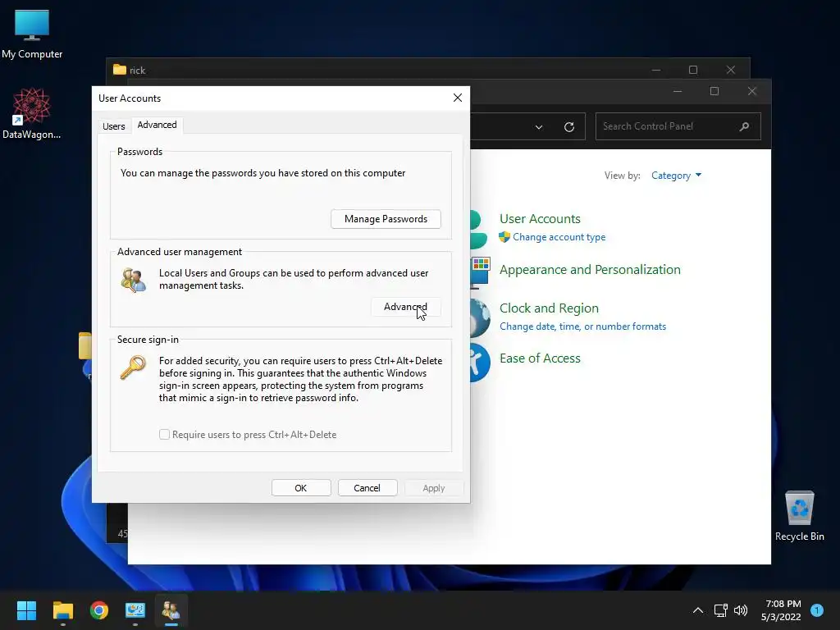Enable Require users to press Ctrl+Alt+Delete
Screen dimensions: 840x630
tap(164, 435)
